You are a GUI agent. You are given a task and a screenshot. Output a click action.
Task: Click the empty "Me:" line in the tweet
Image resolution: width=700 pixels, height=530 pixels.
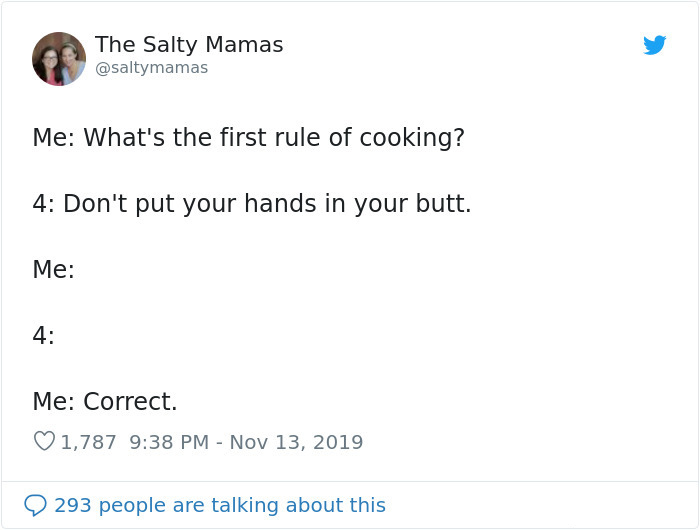54,269
